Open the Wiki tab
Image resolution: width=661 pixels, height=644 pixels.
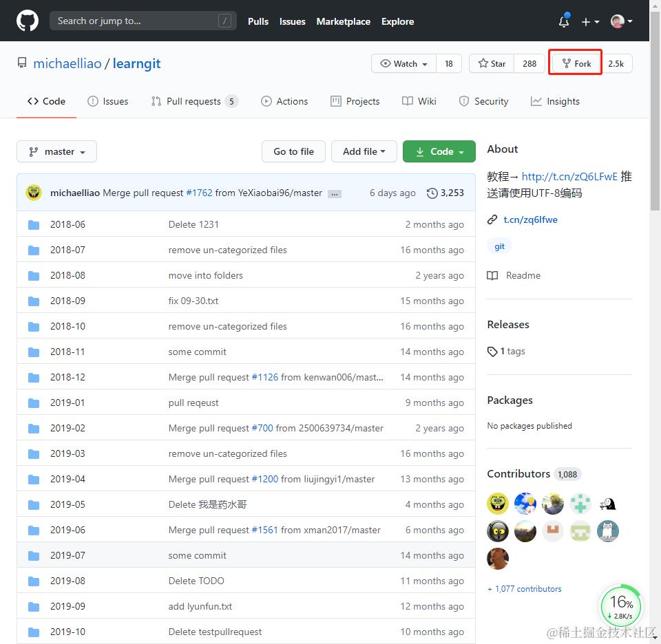click(x=419, y=102)
